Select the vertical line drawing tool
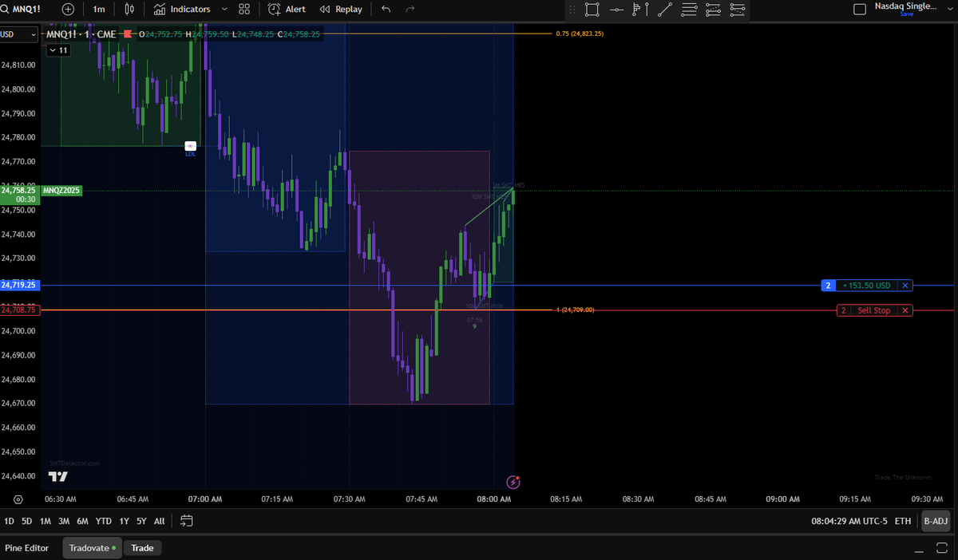This screenshot has height=560, width=958. point(648,10)
